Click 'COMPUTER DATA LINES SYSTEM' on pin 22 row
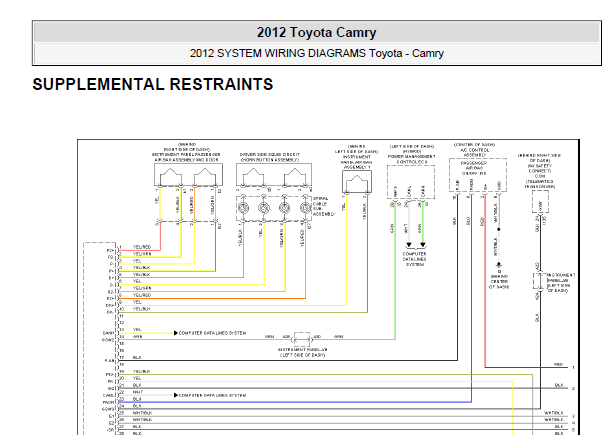Screen dimensions: 602x435 coord(212,395)
